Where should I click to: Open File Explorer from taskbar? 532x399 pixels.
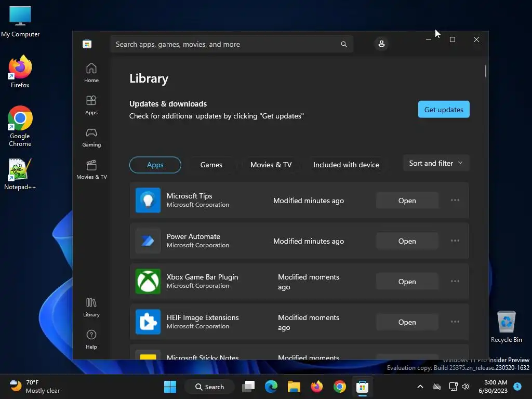coord(294,387)
